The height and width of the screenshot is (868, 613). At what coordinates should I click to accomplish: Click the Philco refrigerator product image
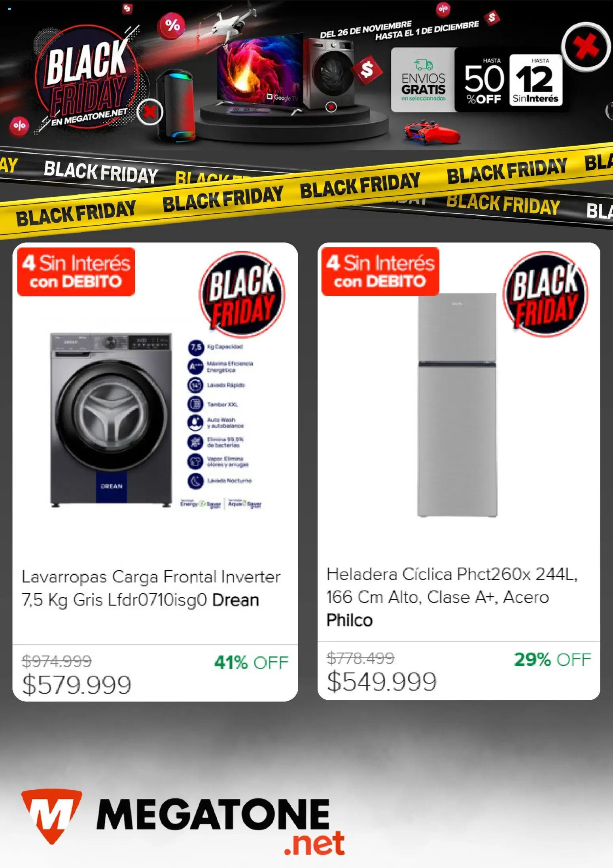click(x=457, y=405)
